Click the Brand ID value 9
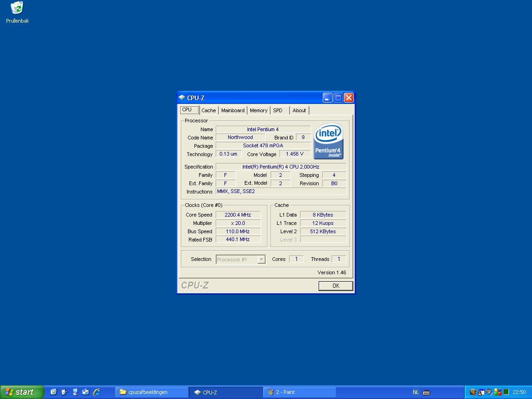The width and height of the screenshot is (532, 399). click(303, 138)
